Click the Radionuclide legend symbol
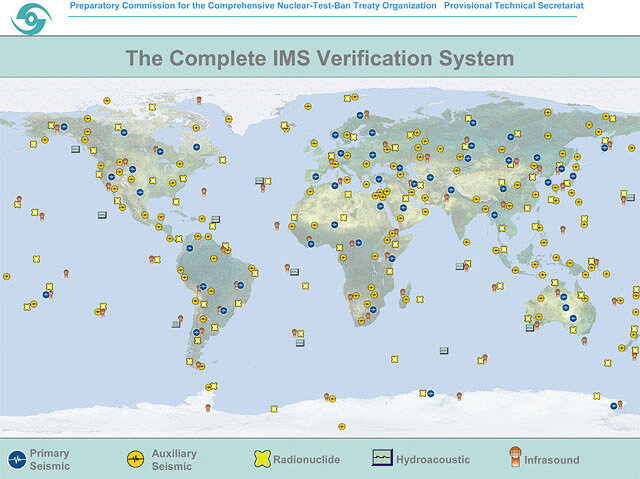This screenshot has height=479, width=640. (261, 460)
